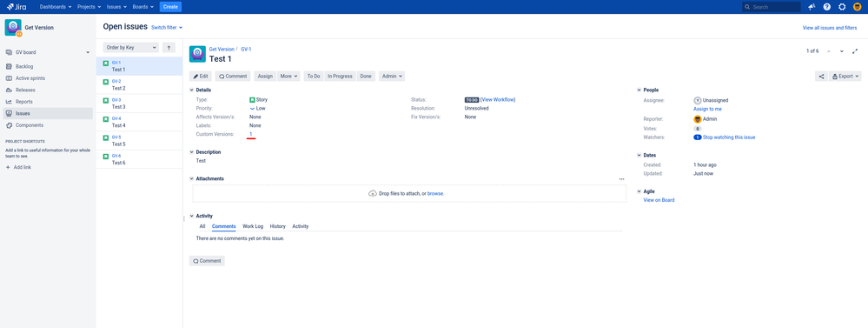Reverse sort order with the up arrow

click(169, 48)
